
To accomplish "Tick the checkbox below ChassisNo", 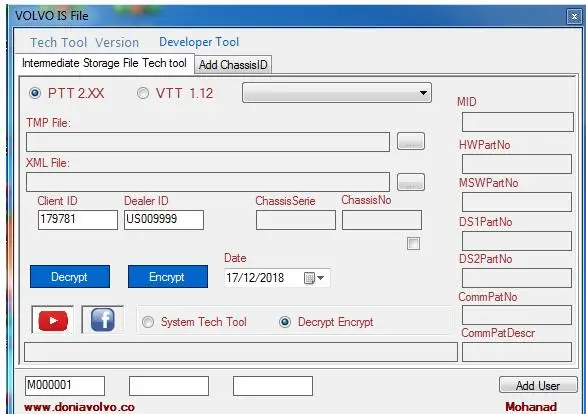I will [x=413, y=244].
